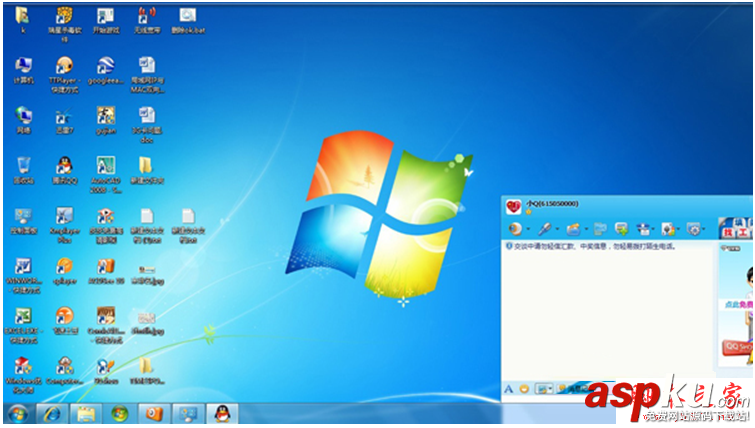This screenshot has height=428, width=755.
Task: Open the Recycle Bin desktop icon
Action: pos(23,165)
